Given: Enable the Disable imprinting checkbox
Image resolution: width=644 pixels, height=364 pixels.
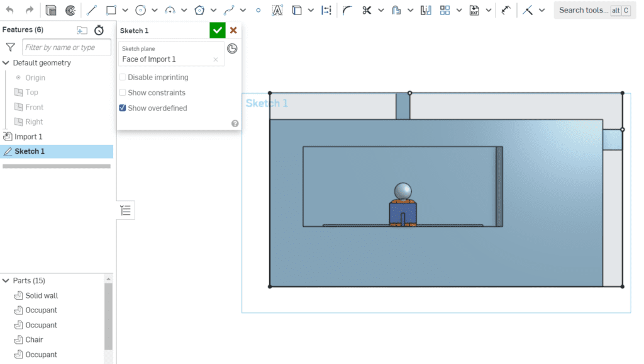Looking at the screenshot, I should tap(123, 77).
